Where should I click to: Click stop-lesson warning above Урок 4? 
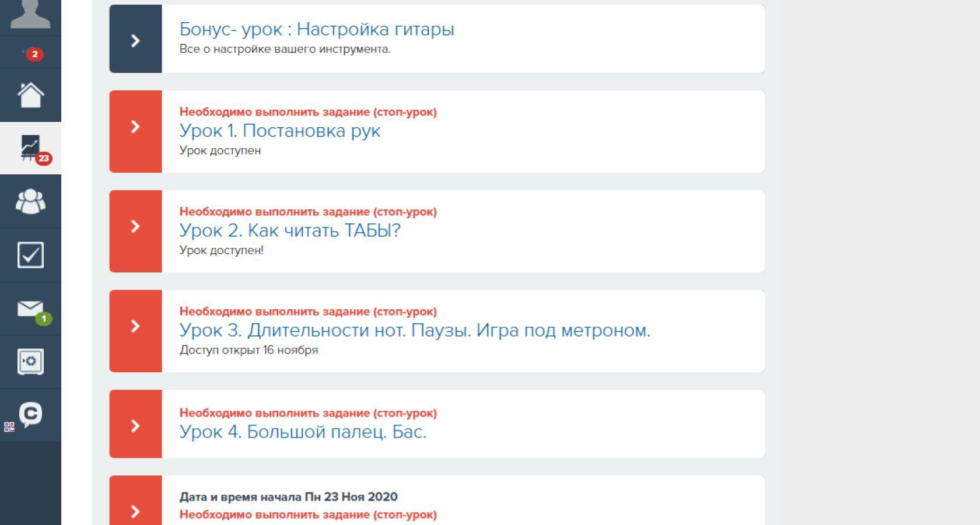308,413
